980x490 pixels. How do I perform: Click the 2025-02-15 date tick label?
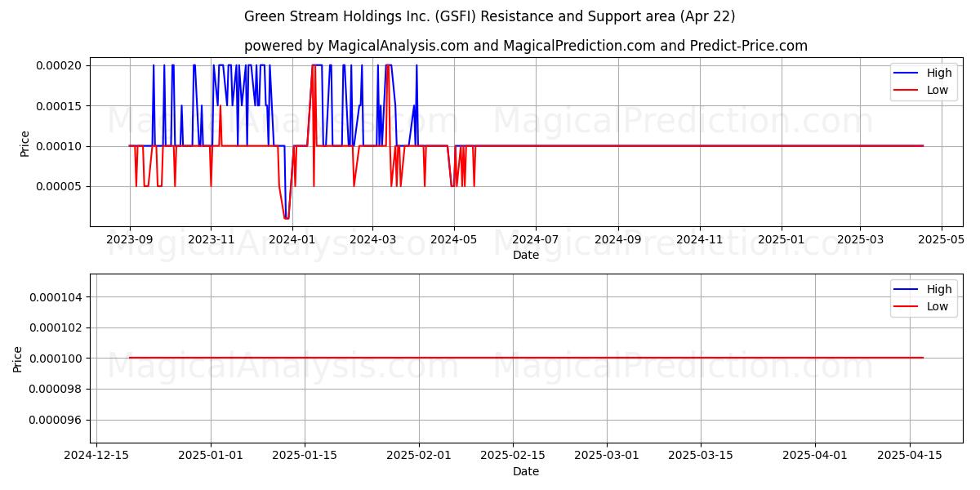[513, 456]
